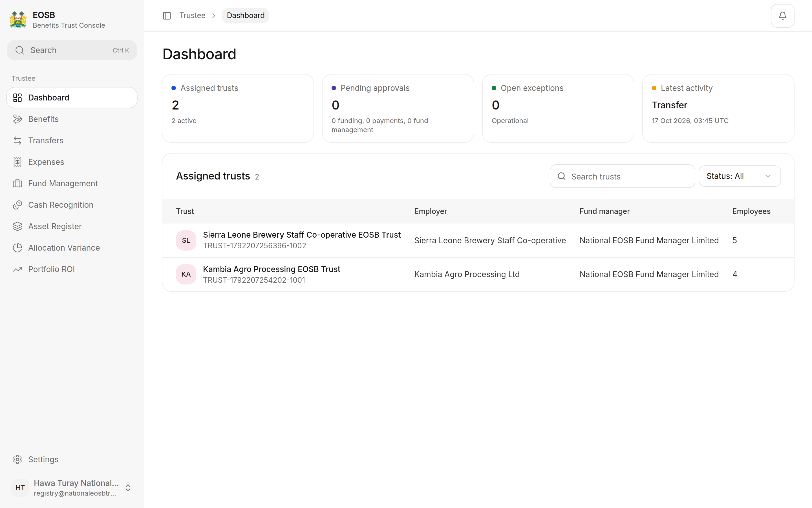Click the Assigned trusts summary card
Viewport: 812px width, 508px height.
point(238,109)
